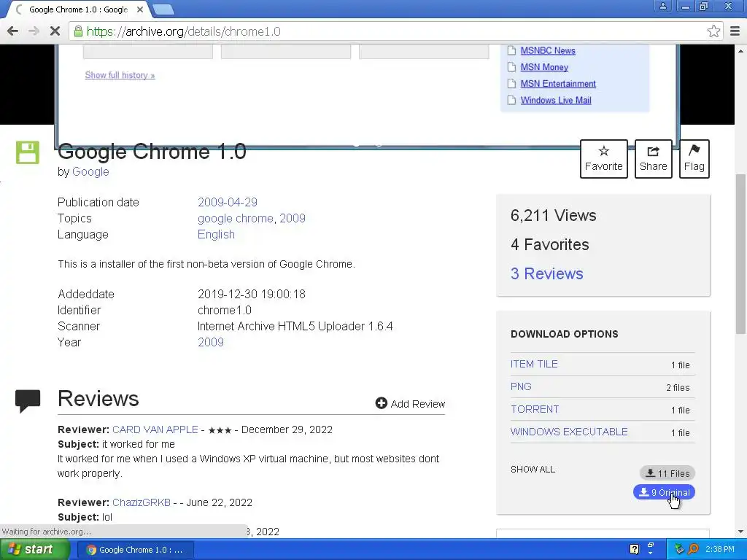Open 'google chrome' topic link
The width and height of the screenshot is (747, 560).
click(236, 219)
